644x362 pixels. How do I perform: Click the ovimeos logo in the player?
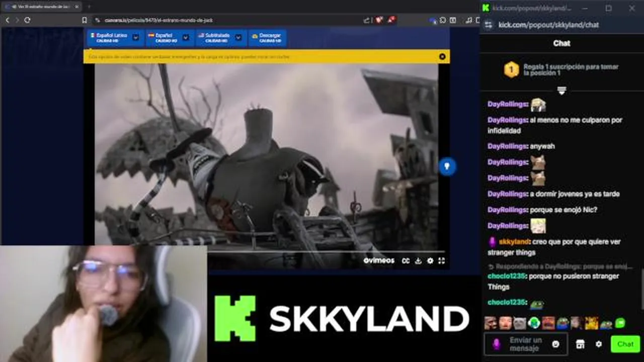(x=379, y=260)
